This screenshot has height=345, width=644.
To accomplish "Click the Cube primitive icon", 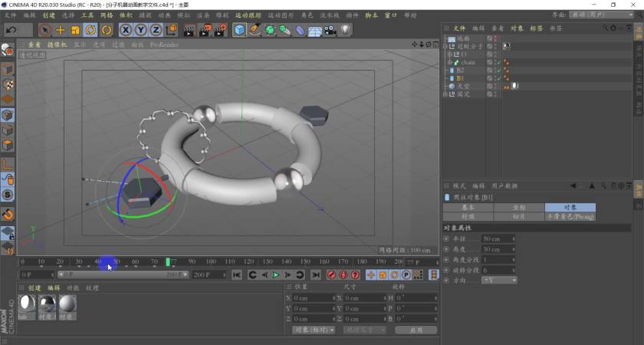I will point(239,30).
